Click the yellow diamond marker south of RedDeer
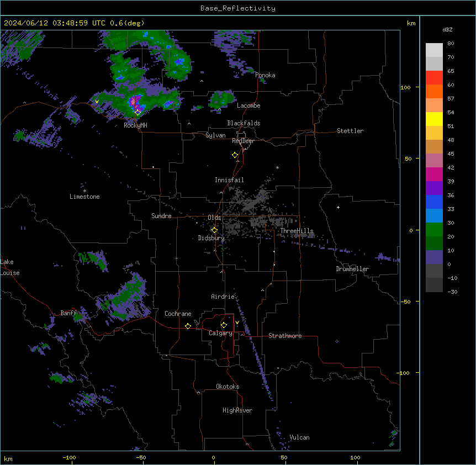Viewport: 476px width, 465px height. click(x=235, y=155)
